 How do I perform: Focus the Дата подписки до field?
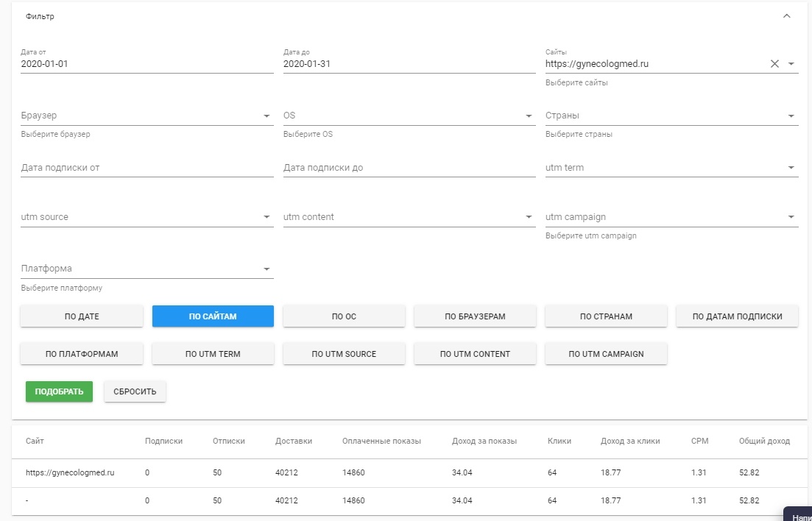pos(409,168)
